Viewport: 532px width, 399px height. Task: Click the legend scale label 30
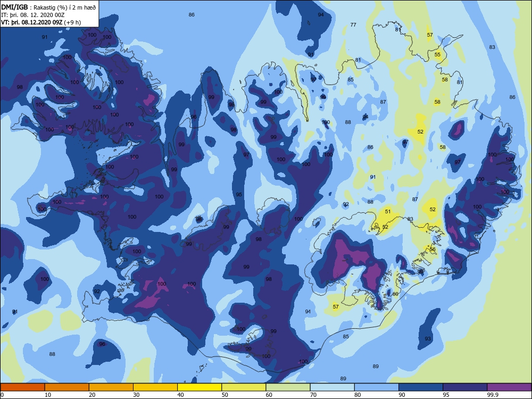point(136,395)
